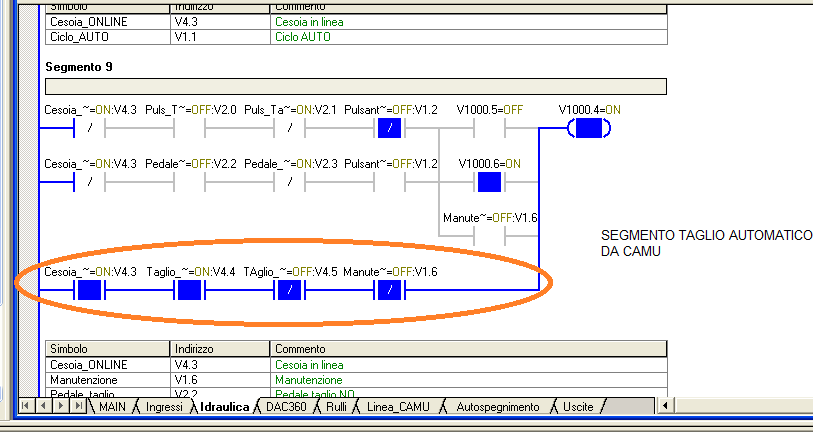Jump to last tab with navigation arrow

(x=78, y=405)
